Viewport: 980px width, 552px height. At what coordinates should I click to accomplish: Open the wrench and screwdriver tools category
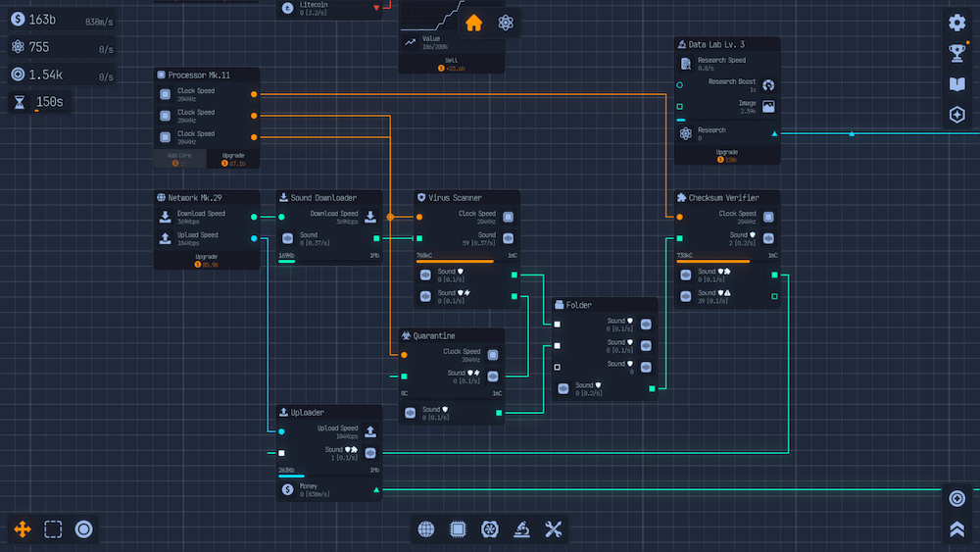coord(553,529)
